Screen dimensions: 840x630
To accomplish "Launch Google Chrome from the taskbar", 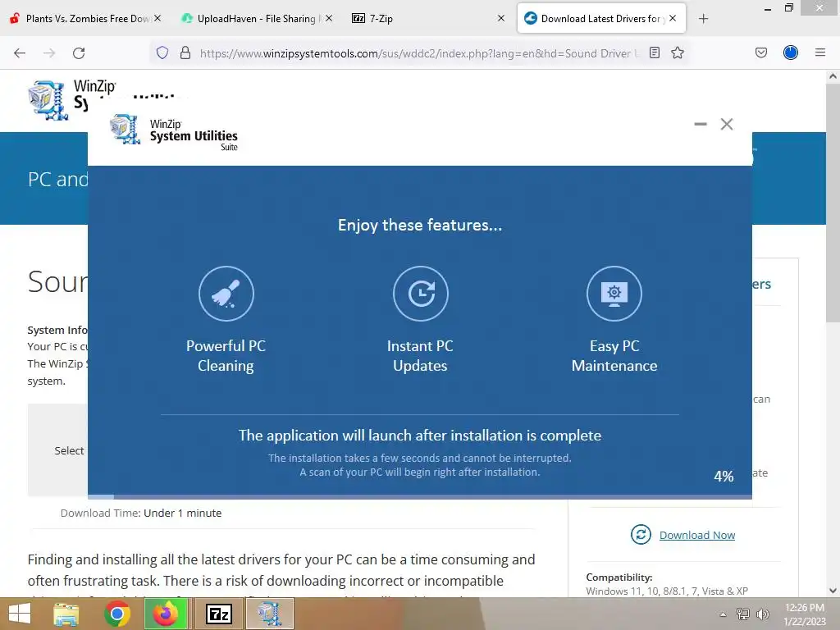I will [x=116, y=614].
